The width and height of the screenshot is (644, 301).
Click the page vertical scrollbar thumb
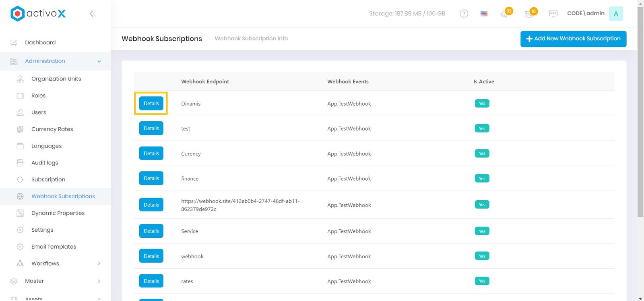640,112
